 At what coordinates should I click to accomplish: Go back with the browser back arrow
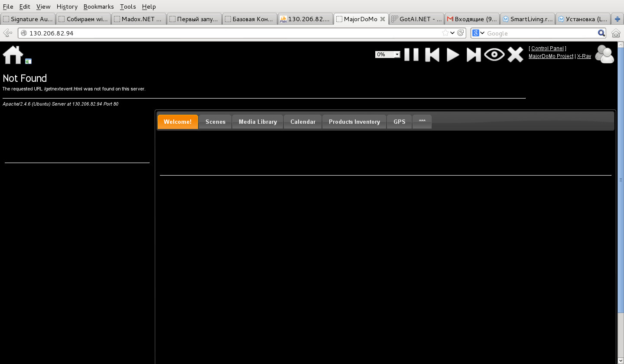[x=8, y=33]
